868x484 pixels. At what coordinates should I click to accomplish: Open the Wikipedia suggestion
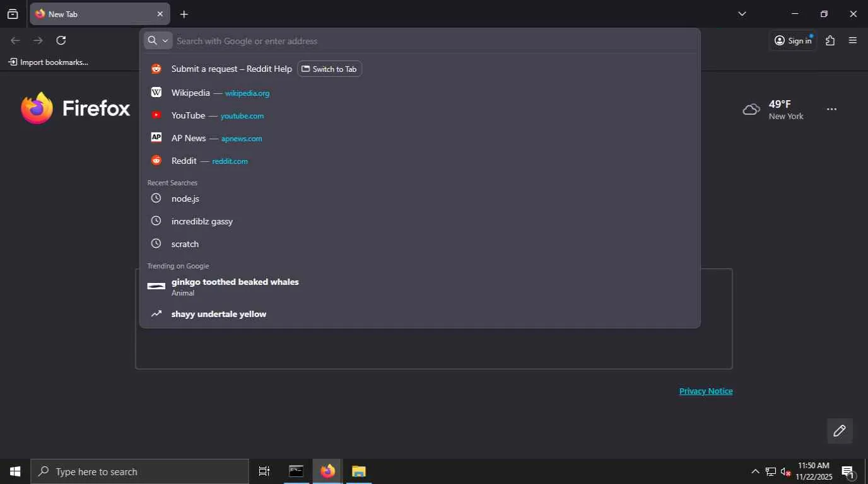click(x=419, y=93)
